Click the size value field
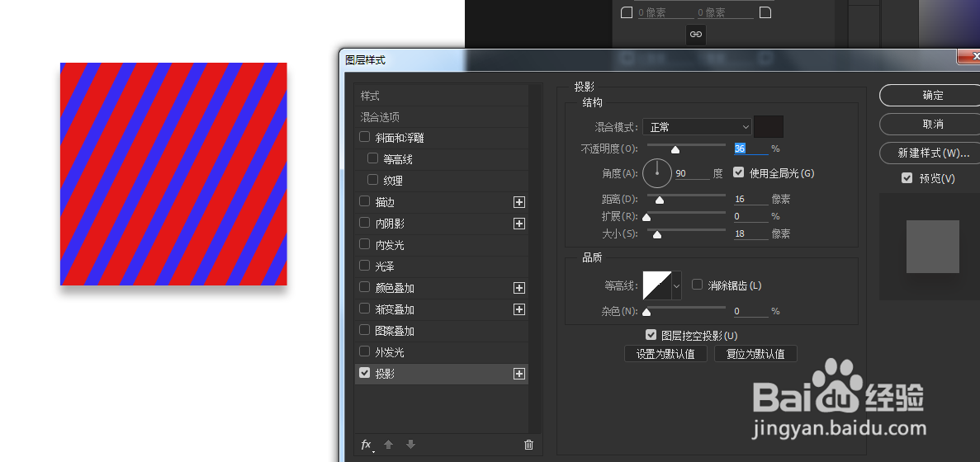980x462 pixels. [750, 233]
